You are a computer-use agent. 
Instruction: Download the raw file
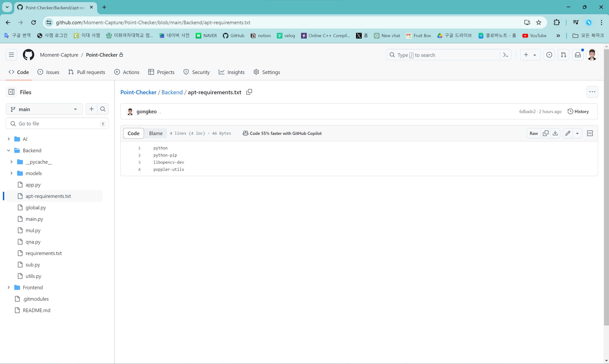click(555, 133)
